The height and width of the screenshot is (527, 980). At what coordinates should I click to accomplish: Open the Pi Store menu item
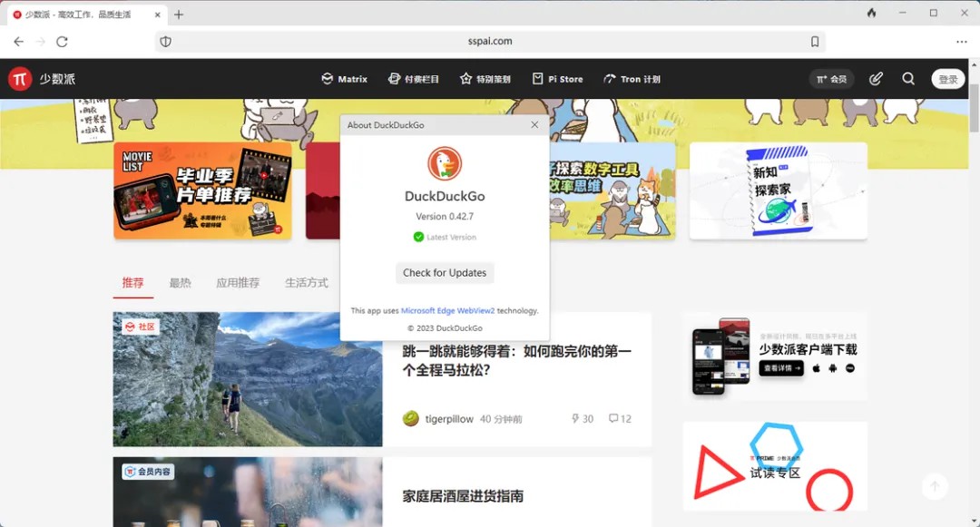point(557,79)
